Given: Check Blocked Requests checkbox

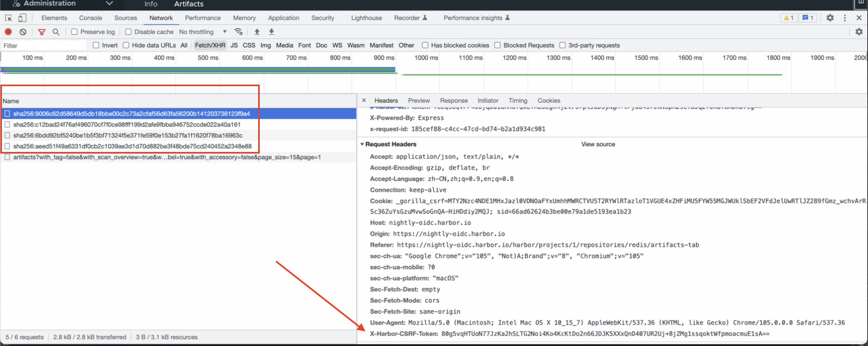Looking at the screenshot, I should [497, 45].
